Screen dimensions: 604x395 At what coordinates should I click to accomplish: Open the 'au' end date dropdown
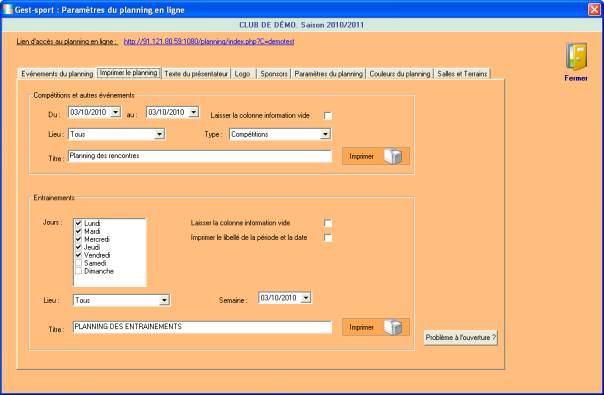[x=193, y=112]
